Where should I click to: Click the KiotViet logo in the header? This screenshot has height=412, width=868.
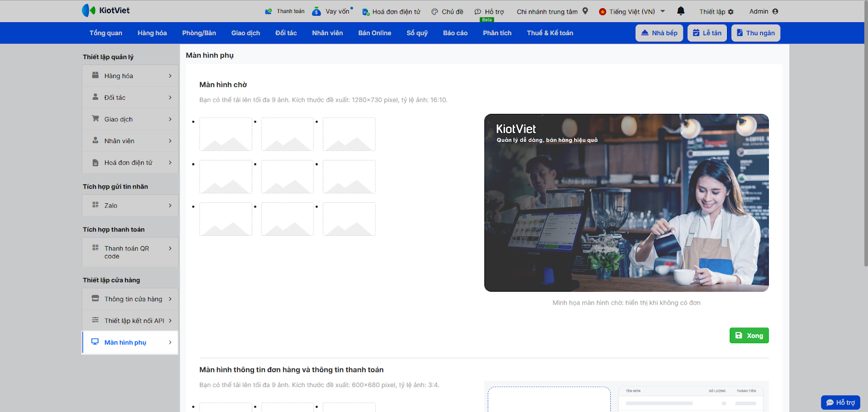106,10
